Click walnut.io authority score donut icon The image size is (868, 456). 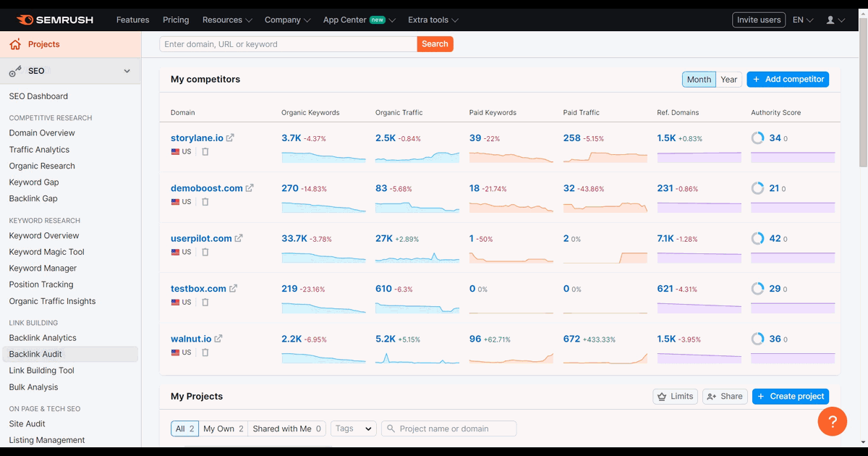757,338
